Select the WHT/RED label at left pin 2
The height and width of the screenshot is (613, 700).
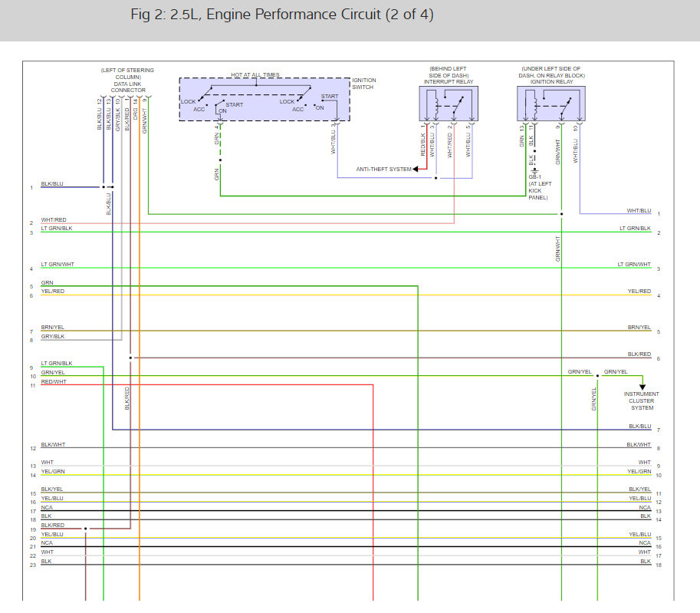pos(54,220)
